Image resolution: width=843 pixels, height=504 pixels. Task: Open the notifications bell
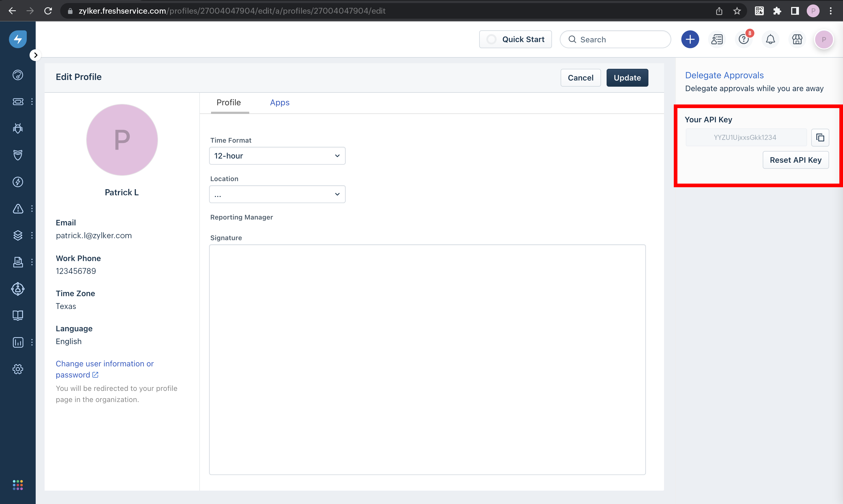coord(770,39)
